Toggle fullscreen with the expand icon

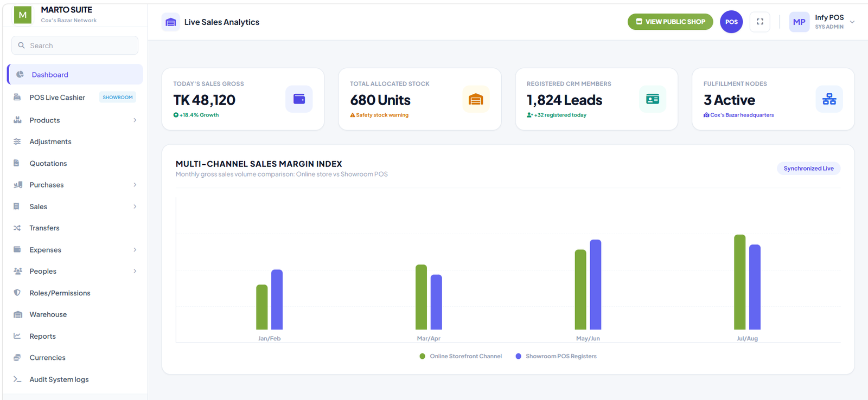coord(760,22)
